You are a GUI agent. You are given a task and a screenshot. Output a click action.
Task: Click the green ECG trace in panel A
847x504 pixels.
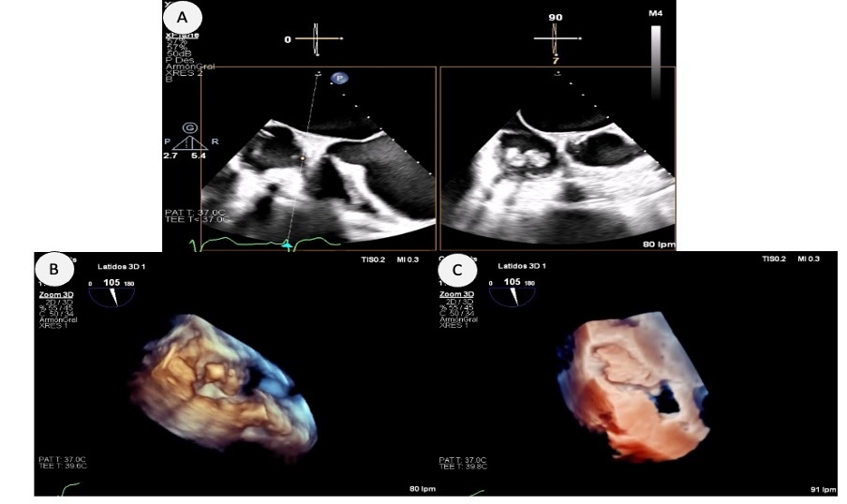tap(267, 245)
